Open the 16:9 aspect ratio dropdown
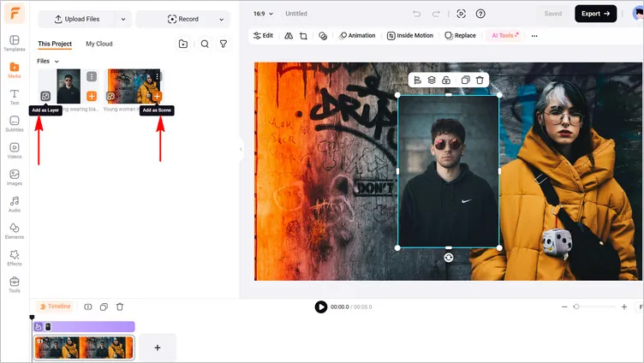This screenshot has width=644, height=363. click(263, 14)
